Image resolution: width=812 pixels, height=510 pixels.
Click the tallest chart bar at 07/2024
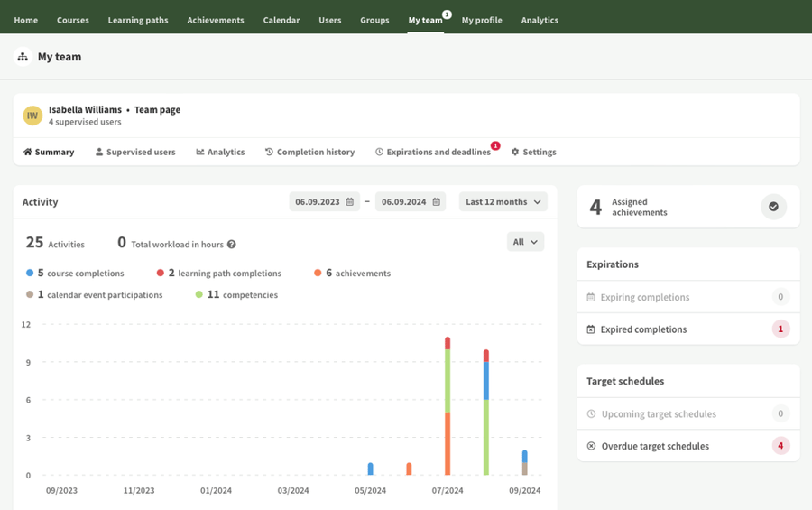[x=448, y=406]
